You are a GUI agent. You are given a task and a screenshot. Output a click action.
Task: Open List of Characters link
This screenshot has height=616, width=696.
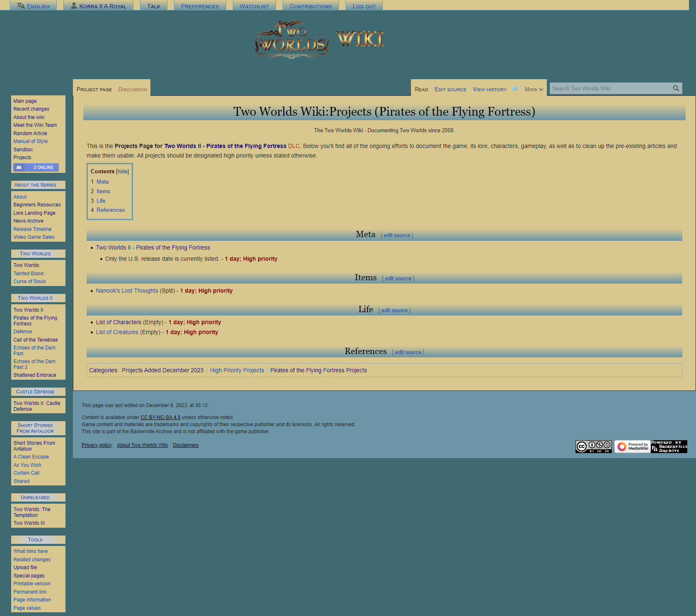pyautogui.click(x=118, y=323)
